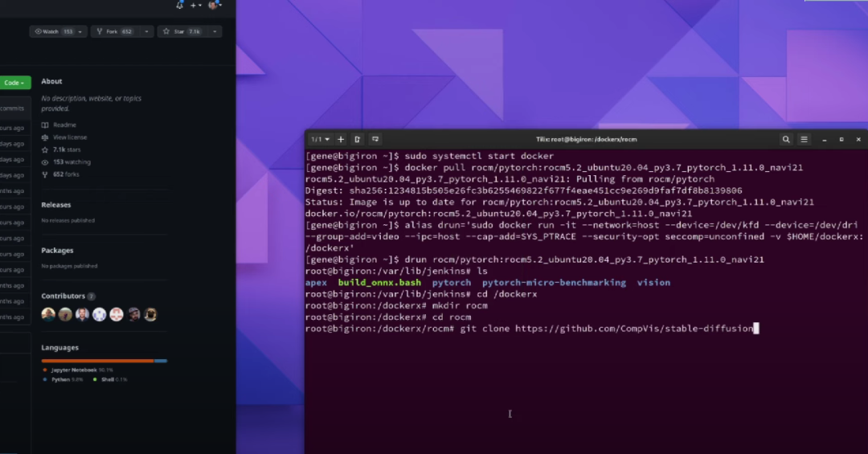Open the commits link in the repo
The height and width of the screenshot is (454, 868).
tap(11, 108)
